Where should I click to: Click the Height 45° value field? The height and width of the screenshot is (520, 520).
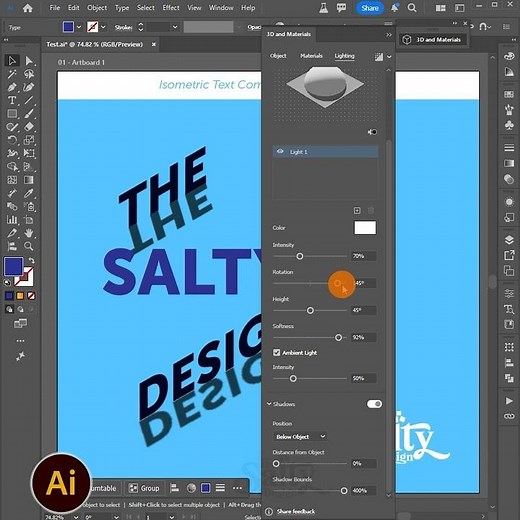click(364, 310)
